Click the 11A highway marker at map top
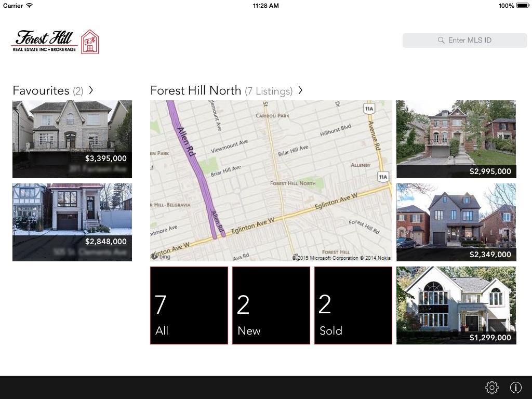Viewport: 532px width, 399px height. coord(369,109)
